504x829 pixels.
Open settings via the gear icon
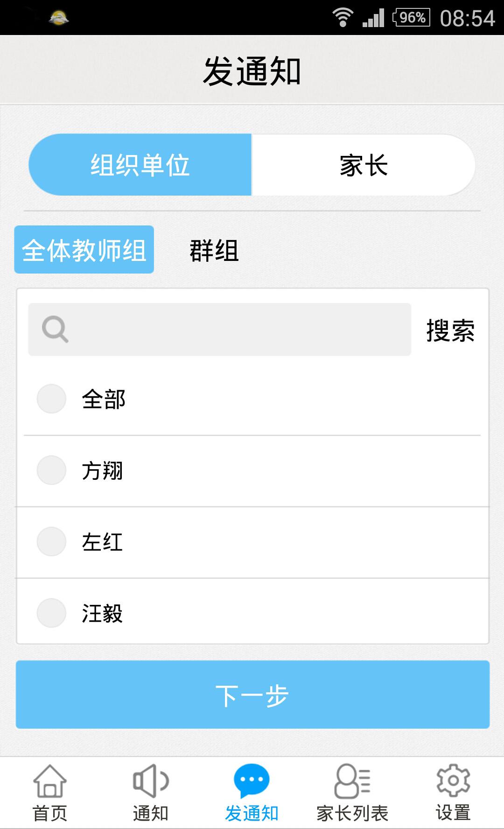[453, 781]
